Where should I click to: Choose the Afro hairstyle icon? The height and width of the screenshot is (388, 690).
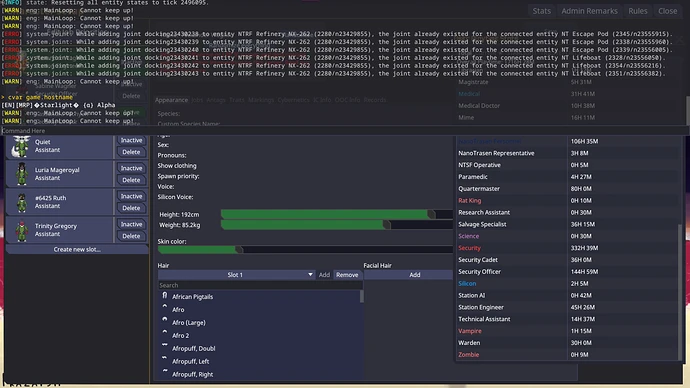point(165,307)
